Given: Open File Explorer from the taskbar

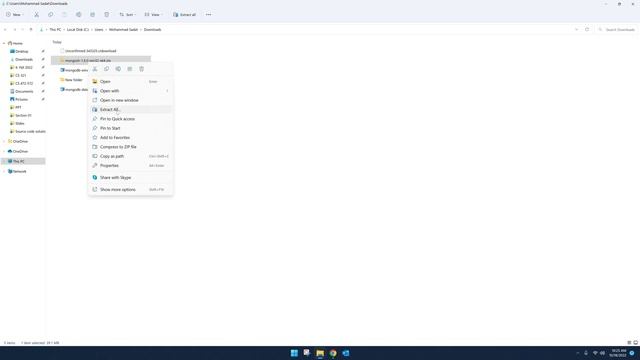Looking at the screenshot, I should 320,353.
